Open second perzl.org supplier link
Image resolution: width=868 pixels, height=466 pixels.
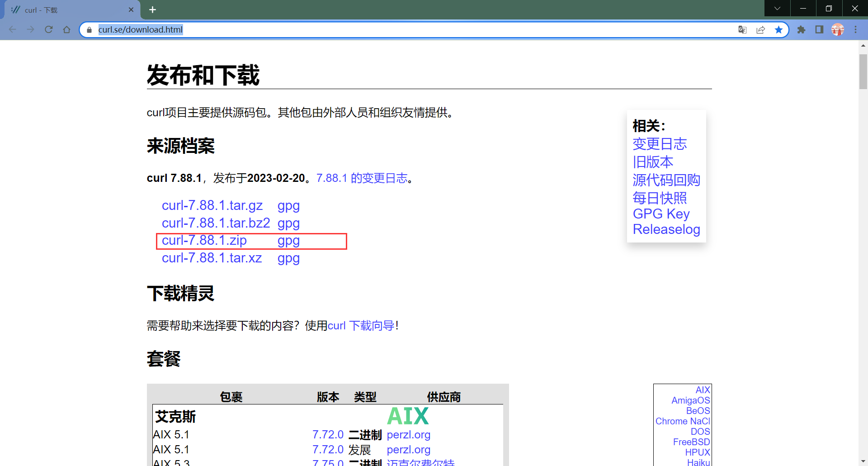(409, 450)
